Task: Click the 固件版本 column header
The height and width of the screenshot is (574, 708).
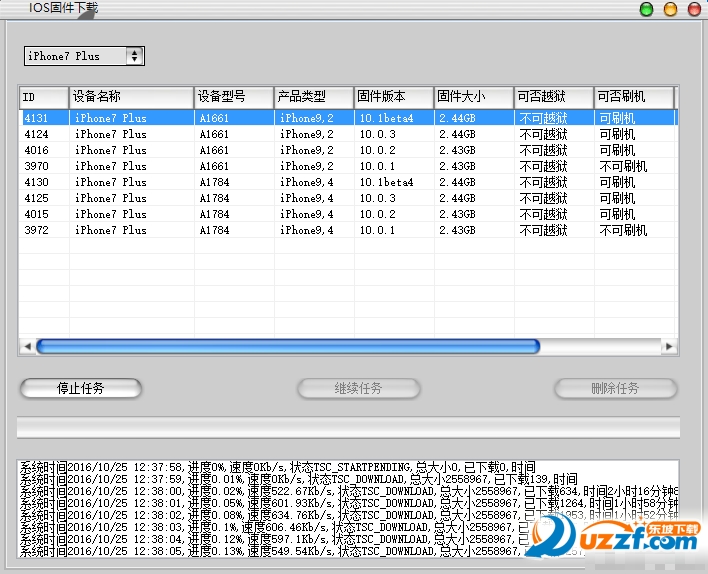Action: [x=394, y=97]
